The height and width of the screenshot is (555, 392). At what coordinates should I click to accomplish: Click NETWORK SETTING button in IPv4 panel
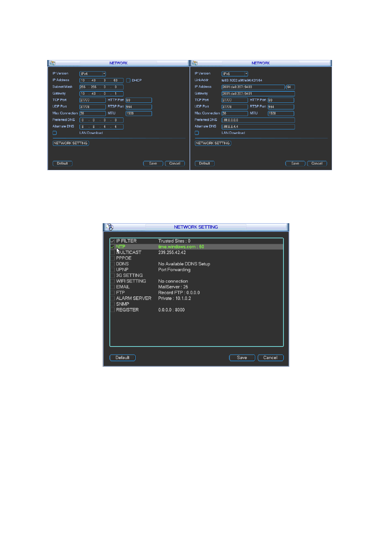pyautogui.click(x=71, y=143)
